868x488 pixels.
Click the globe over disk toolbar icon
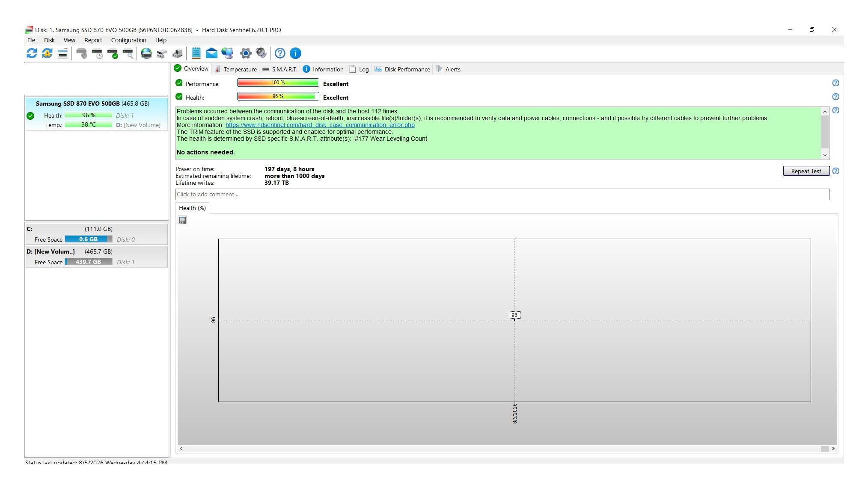click(146, 53)
